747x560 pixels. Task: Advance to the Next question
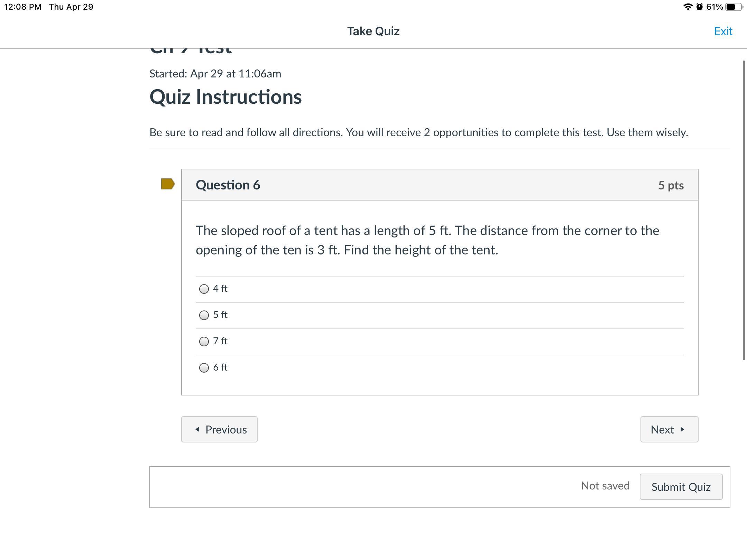(x=669, y=429)
